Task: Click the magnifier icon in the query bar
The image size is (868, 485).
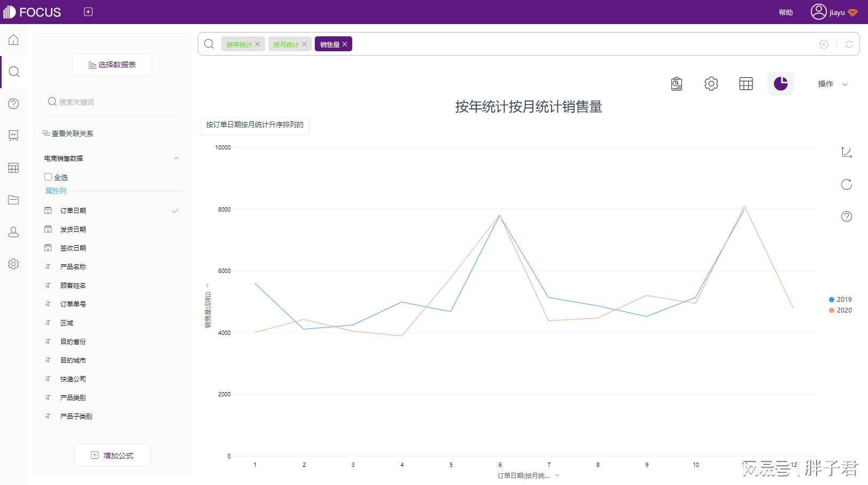Action: pyautogui.click(x=209, y=44)
